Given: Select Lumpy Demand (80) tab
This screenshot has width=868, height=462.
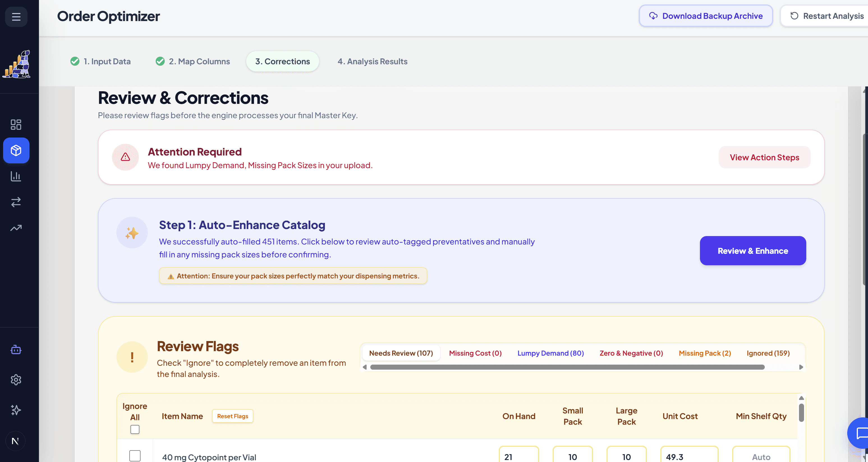Looking at the screenshot, I should pyautogui.click(x=551, y=353).
